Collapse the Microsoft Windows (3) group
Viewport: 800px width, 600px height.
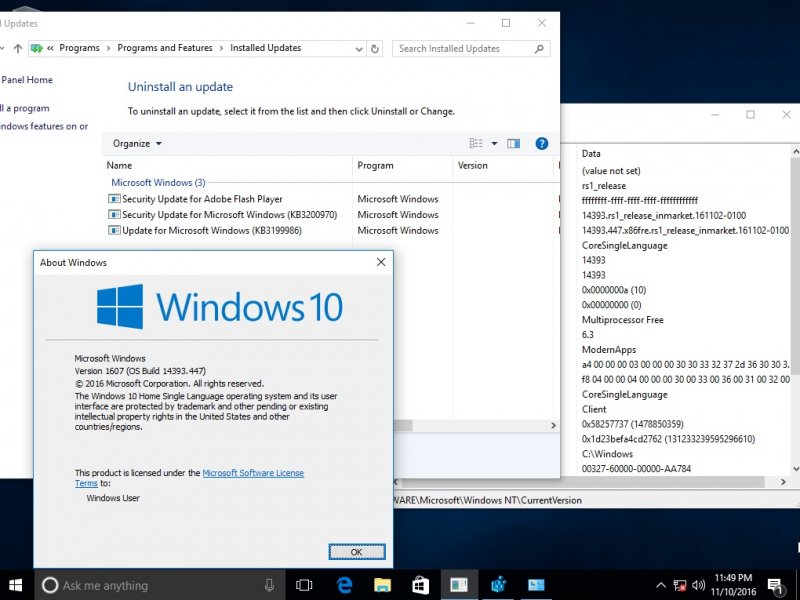[x=158, y=182]
